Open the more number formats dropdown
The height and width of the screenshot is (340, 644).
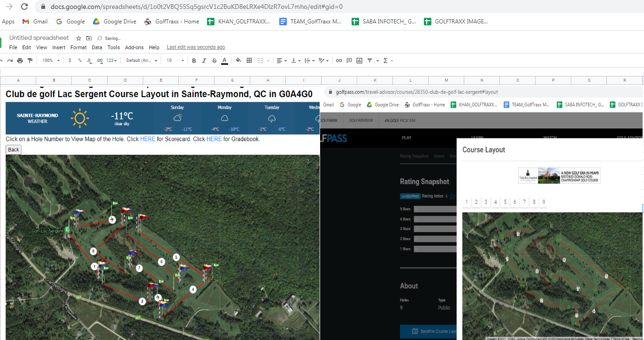[x=112, y=60]
